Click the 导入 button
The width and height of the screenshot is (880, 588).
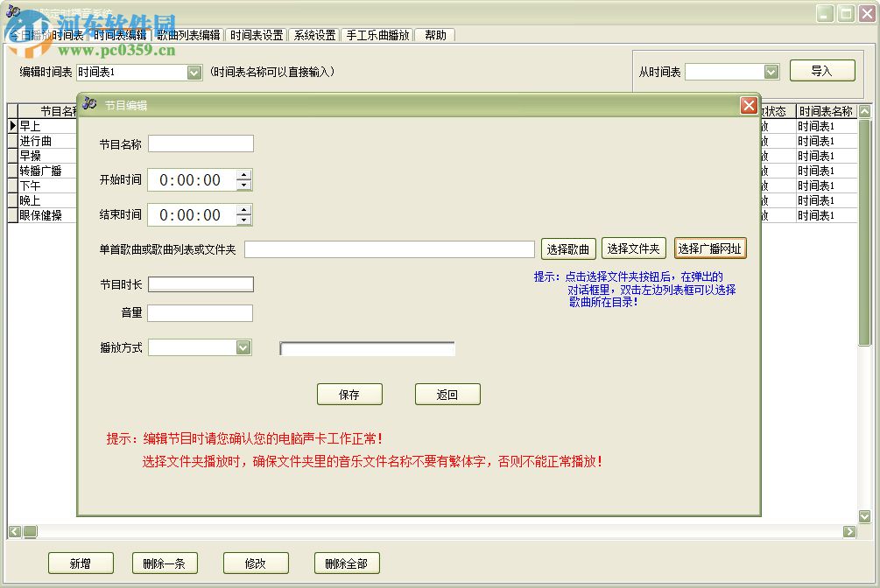[822, 71]
